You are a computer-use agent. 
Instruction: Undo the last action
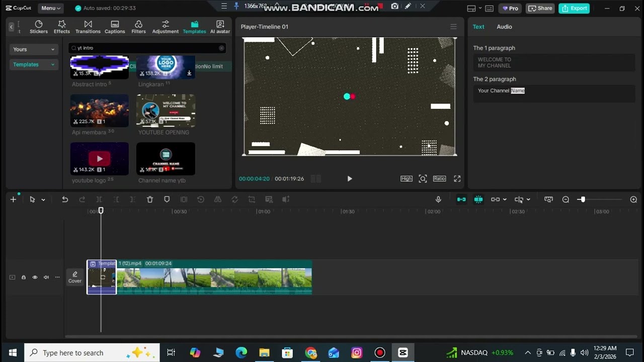coord(65,200)
